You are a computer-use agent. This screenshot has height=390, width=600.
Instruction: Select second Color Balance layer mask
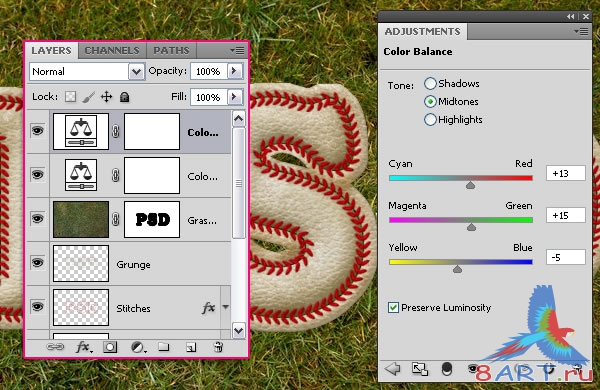[x=152, y=175]
